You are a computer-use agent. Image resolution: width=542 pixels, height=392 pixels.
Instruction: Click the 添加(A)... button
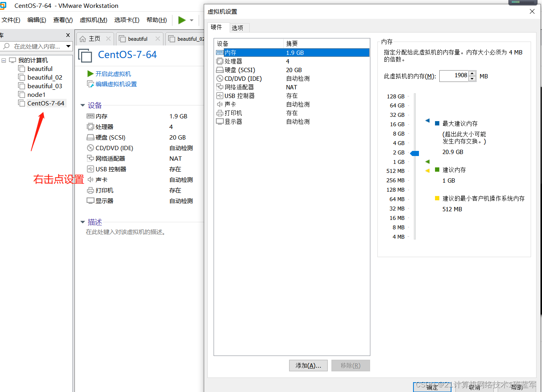(x=308, y=365)
